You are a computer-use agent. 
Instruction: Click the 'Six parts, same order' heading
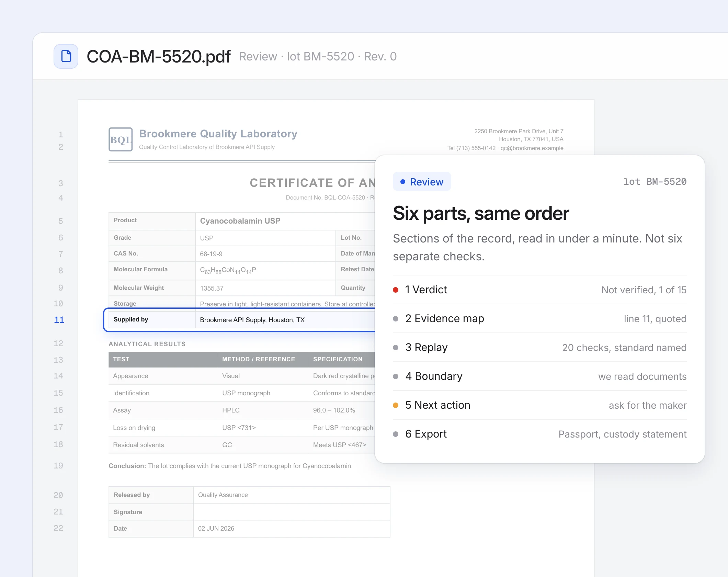[481, 213]
